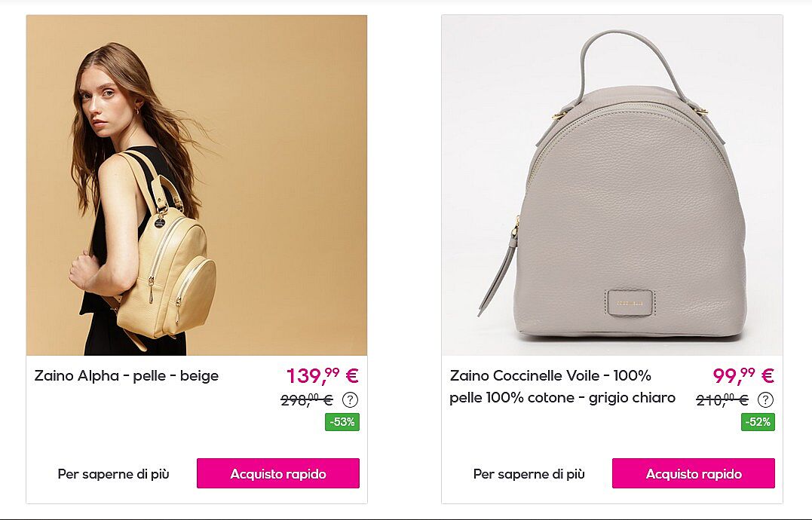Click the green -52% discount badge
Image resolution: width=812 pixels, height=520 pixels.
click(x=758, y=422)
